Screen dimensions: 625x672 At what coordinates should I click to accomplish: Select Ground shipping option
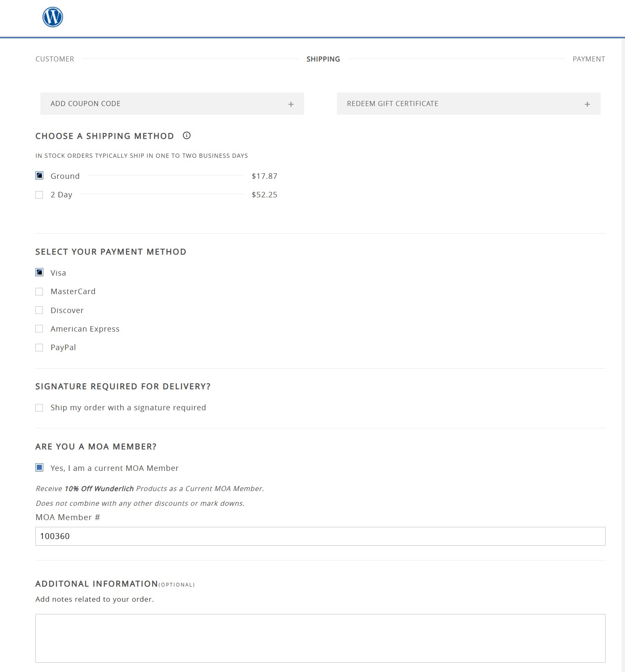point(40,176)
